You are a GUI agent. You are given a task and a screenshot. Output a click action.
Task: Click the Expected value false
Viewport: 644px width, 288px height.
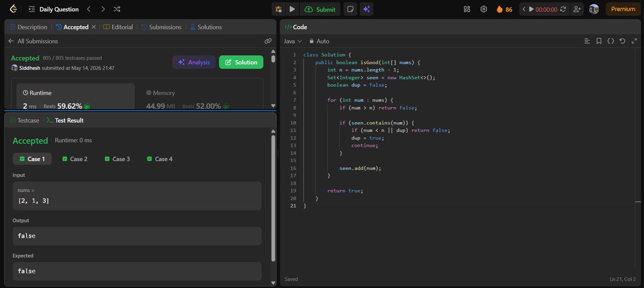click(27, 271)
